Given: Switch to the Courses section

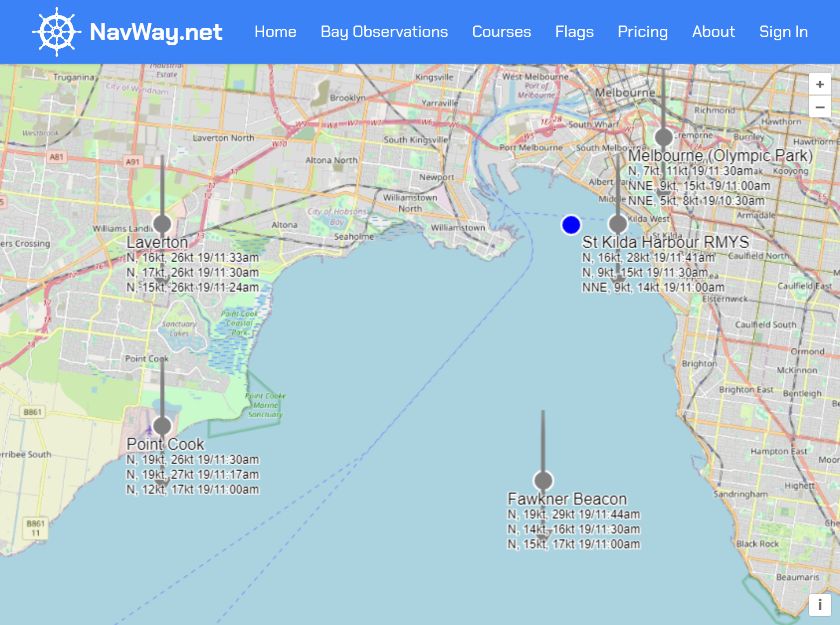Looking at the screenshot, I should click(501, 31).
